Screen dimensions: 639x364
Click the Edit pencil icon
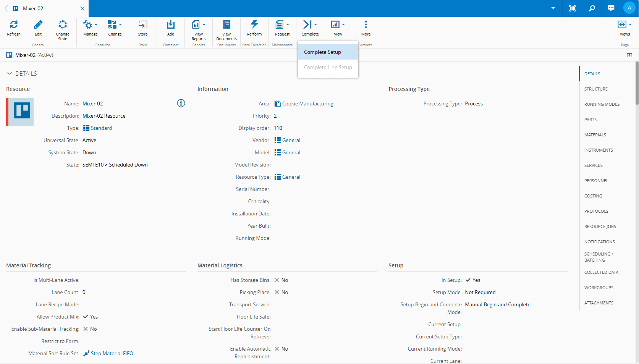tap(38, 25)
